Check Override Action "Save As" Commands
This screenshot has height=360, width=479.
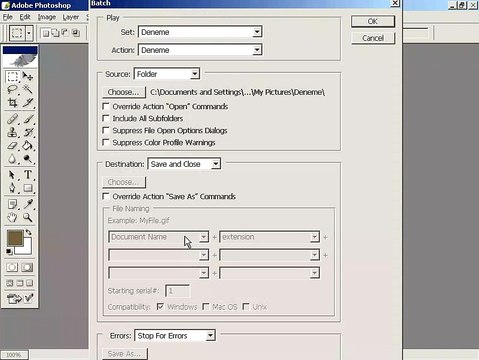(x=106, y=196)
